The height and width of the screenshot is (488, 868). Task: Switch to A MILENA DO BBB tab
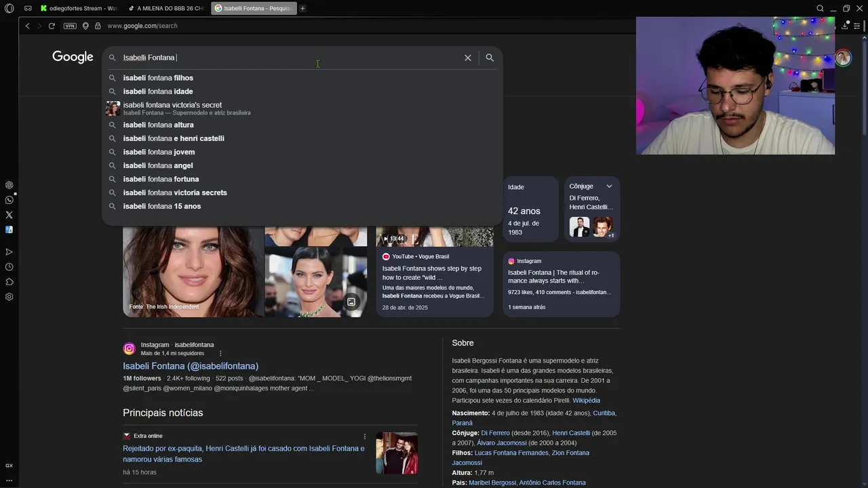pyautogui.click(x=166, y=8)
